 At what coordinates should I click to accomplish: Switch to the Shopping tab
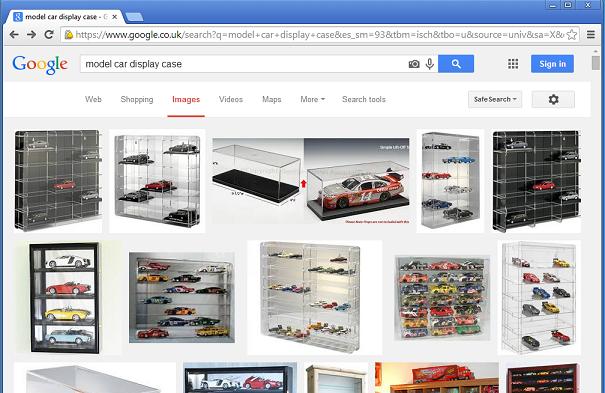pos(137,100)
